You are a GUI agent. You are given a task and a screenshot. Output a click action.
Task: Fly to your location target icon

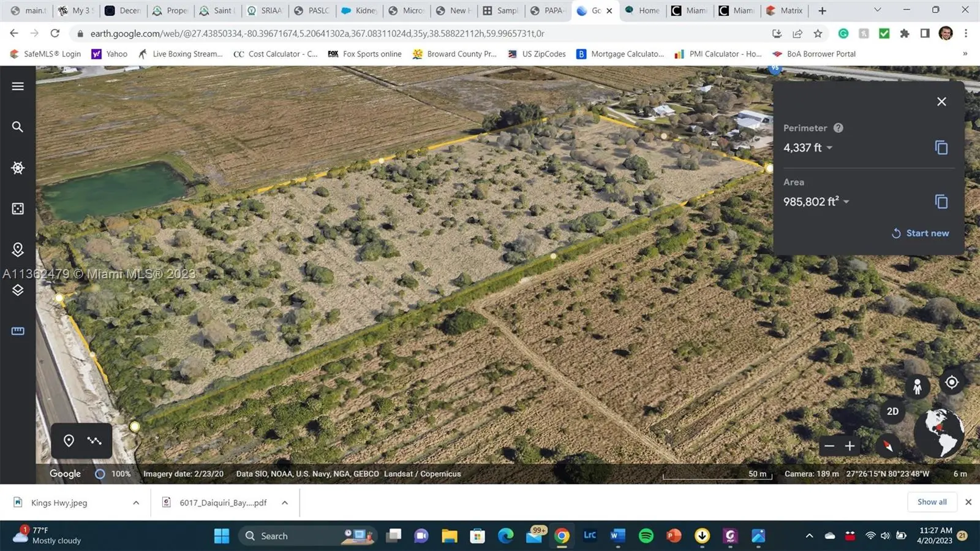click(951, 382)
